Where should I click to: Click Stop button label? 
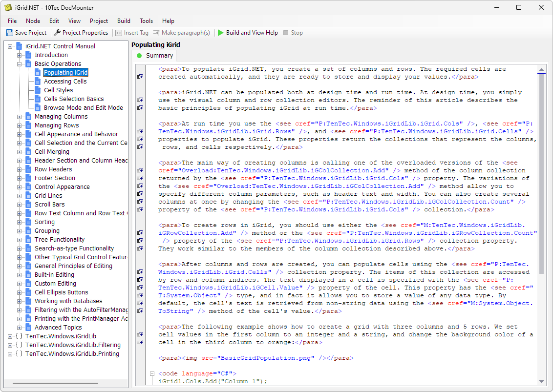tap(297, 33)
